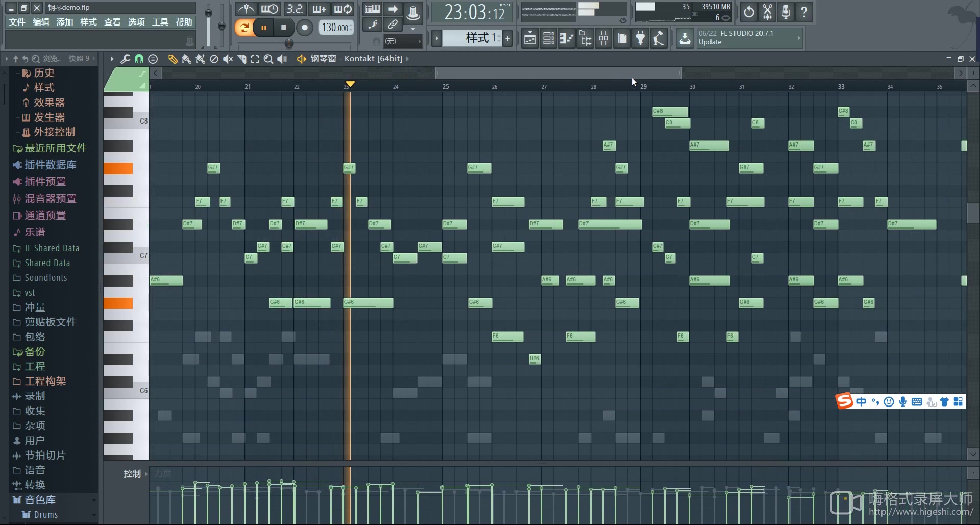Open the piano roll main menu arrow
This screenshot has width=980, height=525.
point(112,59)
